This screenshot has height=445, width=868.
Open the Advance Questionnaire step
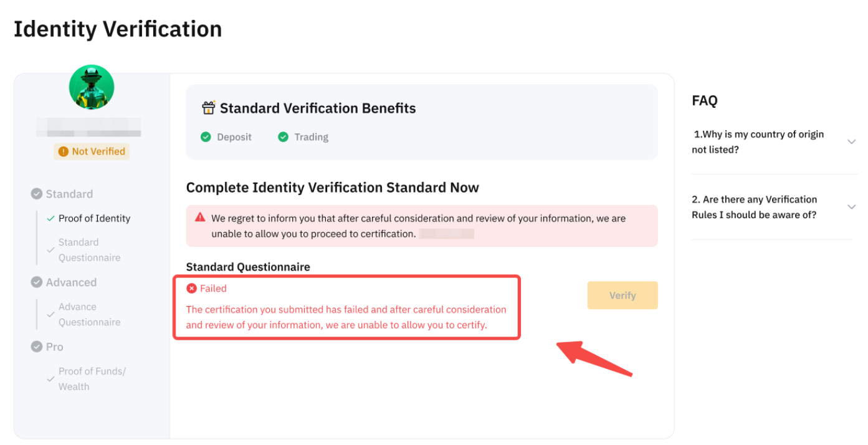(x=89, y=314)
